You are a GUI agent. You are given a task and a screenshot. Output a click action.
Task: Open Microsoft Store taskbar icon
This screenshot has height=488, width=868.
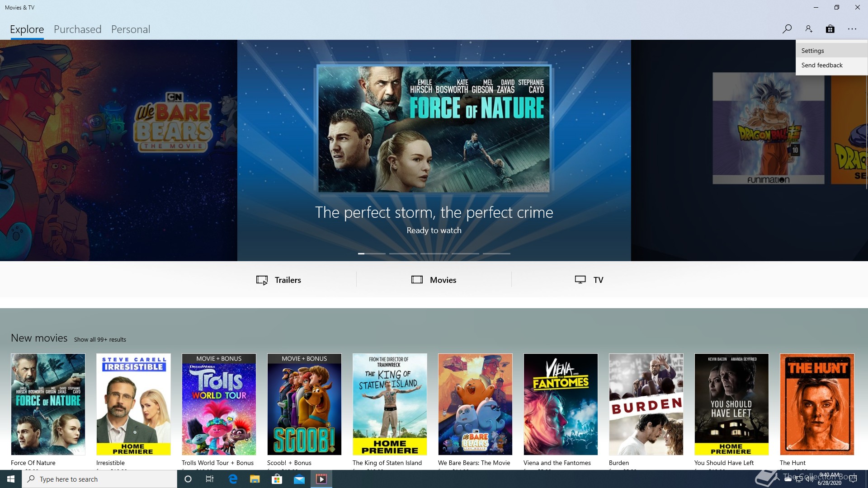pos(277,479)
